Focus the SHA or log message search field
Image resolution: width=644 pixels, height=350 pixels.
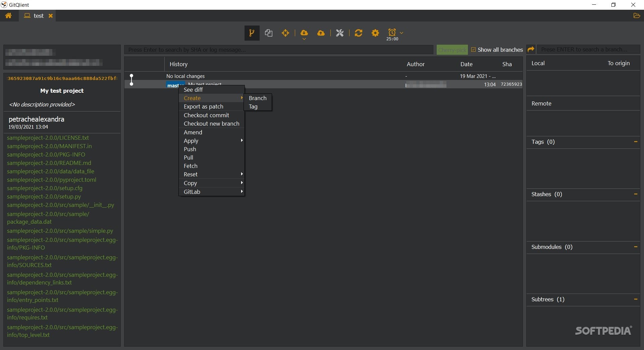(279, 50)
